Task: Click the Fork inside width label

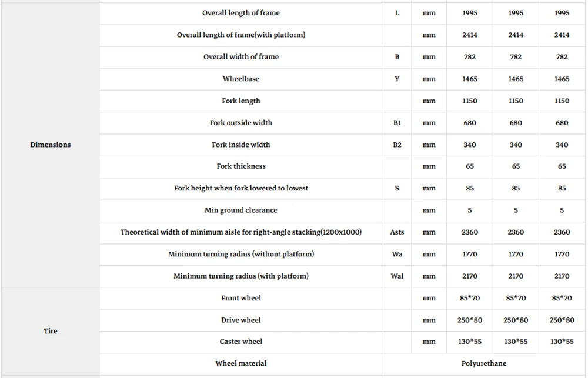Action: tap(240, 145)
